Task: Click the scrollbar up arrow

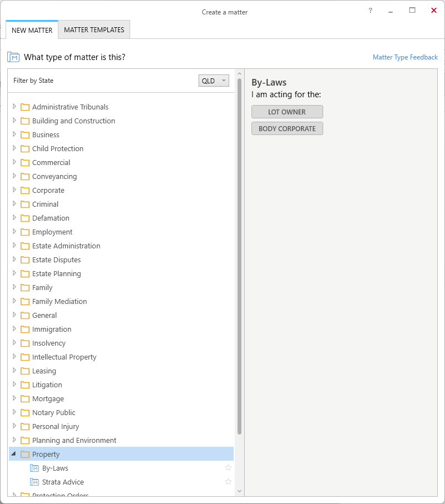Action: click(x=239, y=73)
